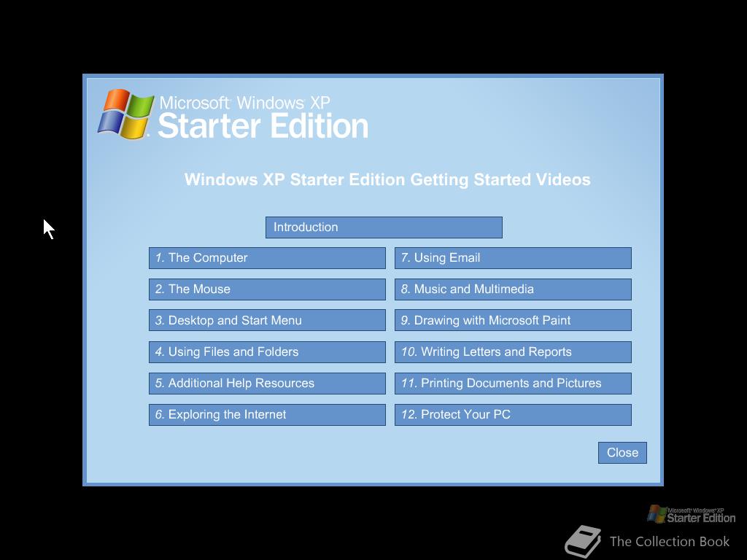
Task: Start 6. Exploring the Internet video
Action: click(x=267, y=415)
